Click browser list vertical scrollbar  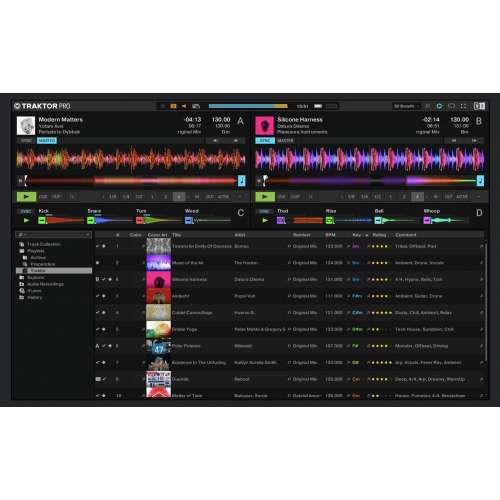coord(486,302)
